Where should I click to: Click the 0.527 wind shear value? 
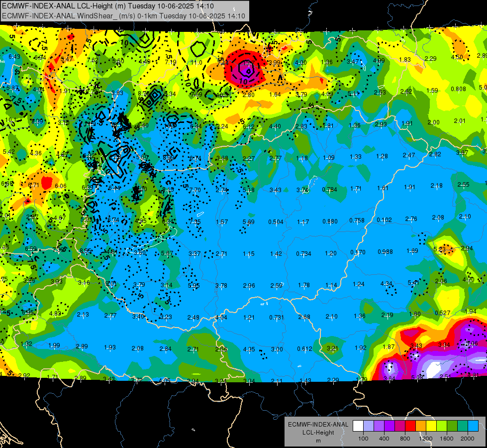pos(443,313)
